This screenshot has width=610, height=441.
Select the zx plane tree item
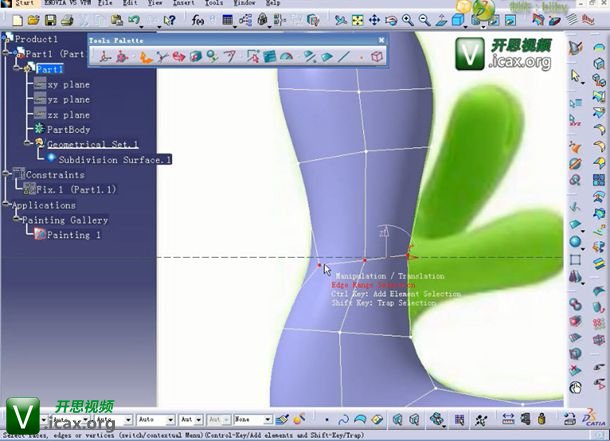(68, 115)
